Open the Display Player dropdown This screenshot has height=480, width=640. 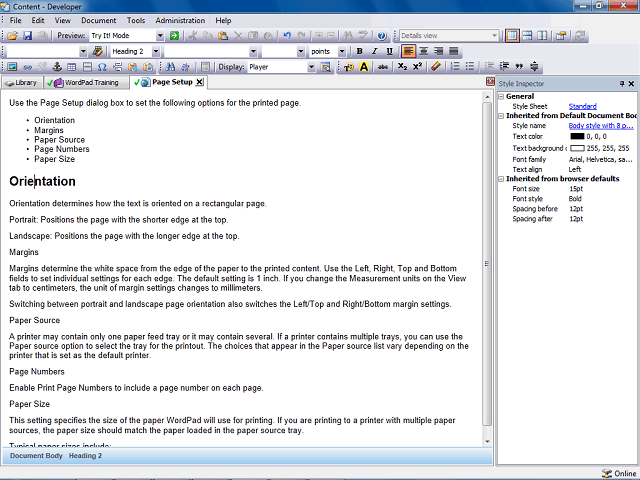[311, 67]
